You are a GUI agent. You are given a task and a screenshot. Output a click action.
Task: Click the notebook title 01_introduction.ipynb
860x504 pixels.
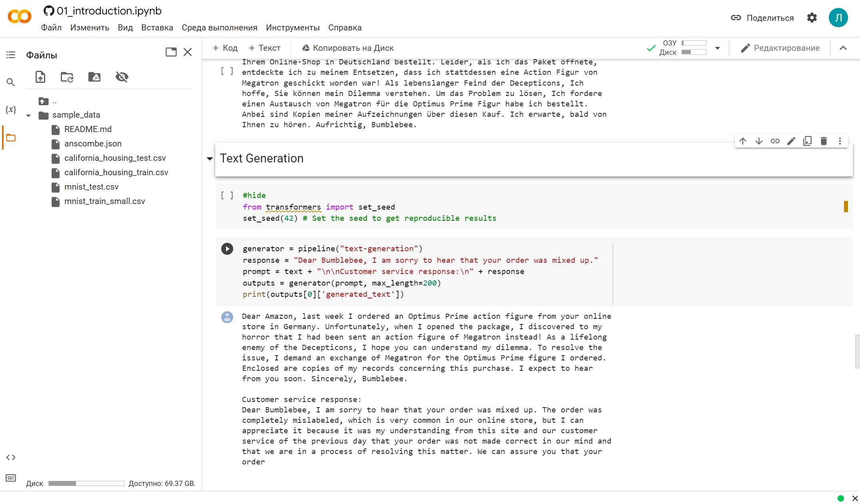coord(109,11)
